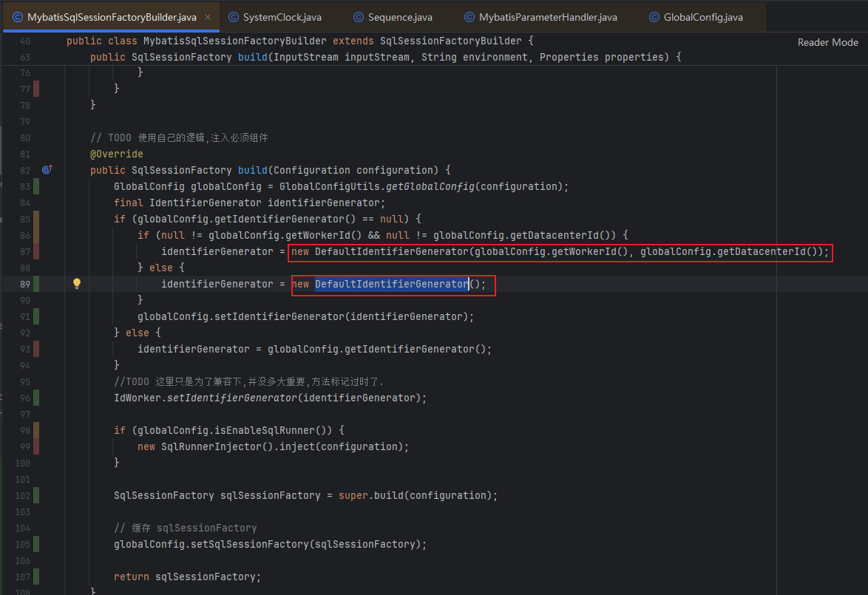Close the MybatisSqlSessionFactoryBuilder.java tab
868x595 pixels.
click(x=207, y=17)
